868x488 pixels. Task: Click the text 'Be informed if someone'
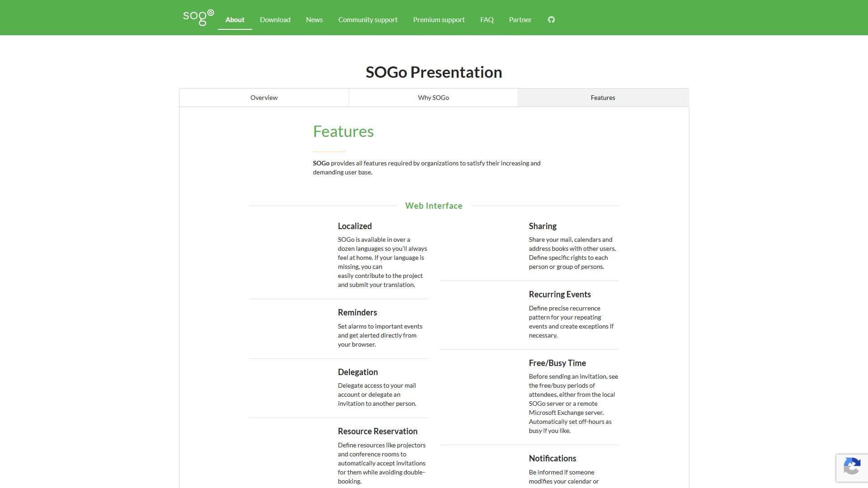coord(561,472)
